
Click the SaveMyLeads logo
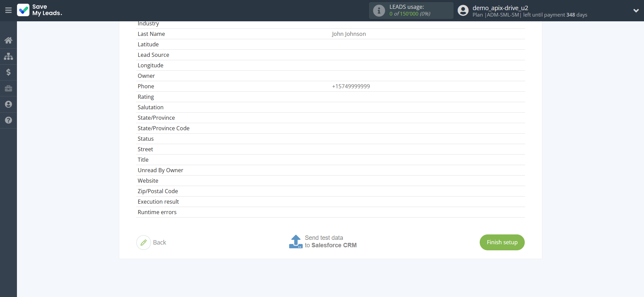40,10
